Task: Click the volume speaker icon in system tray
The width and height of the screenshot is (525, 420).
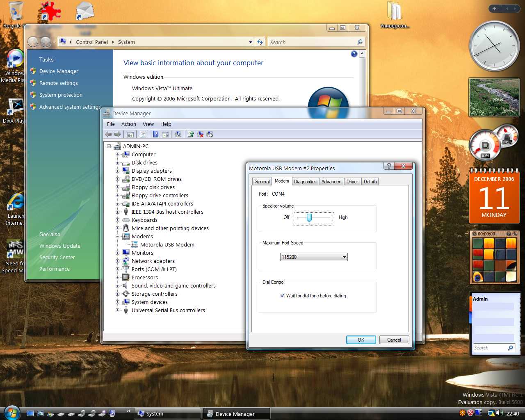Action: [x=499, y=413]
